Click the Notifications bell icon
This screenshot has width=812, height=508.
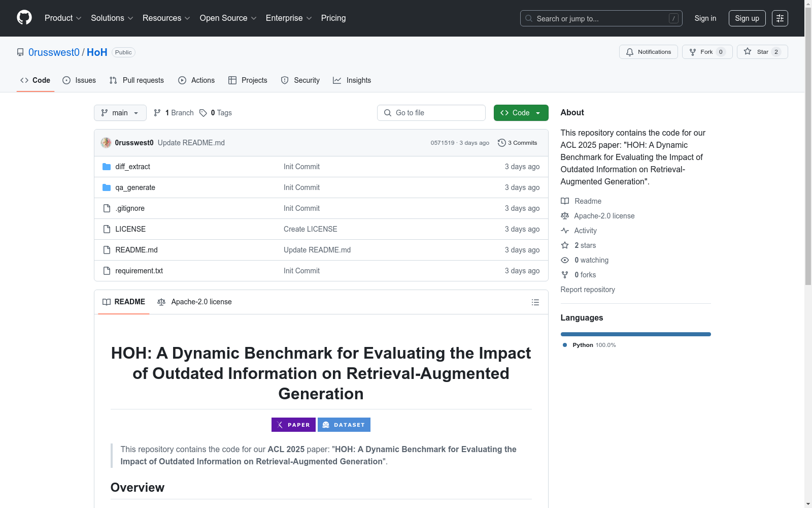point(630,52)
